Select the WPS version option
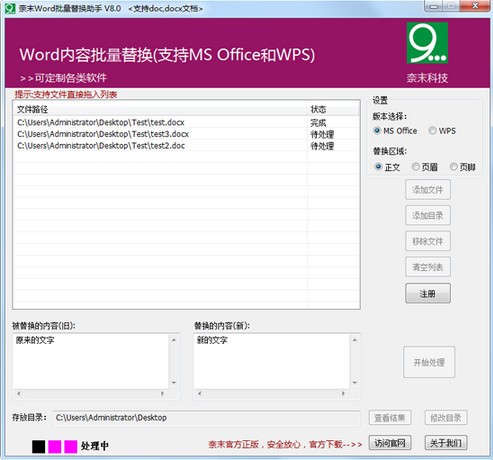 pos(442,131)
